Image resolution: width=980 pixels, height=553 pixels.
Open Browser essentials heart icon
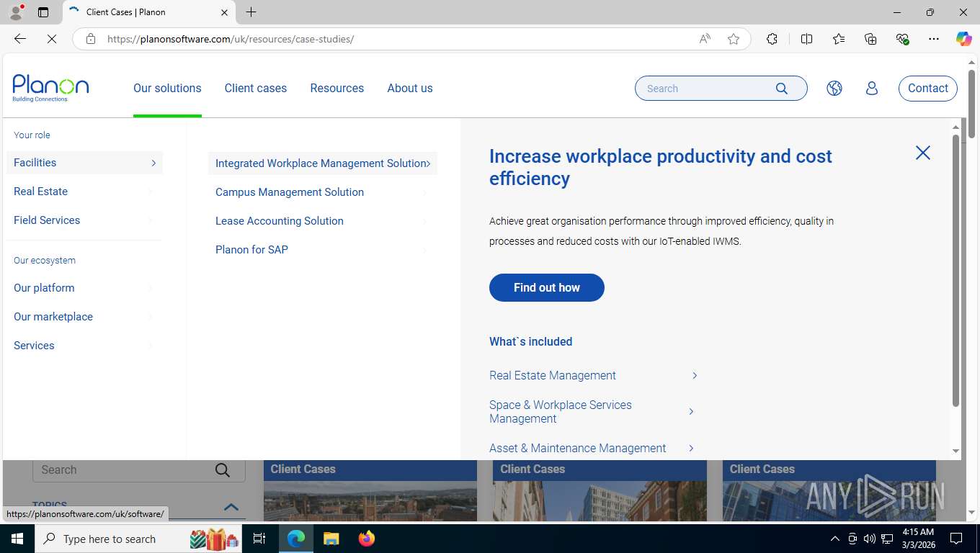point(902,39)
